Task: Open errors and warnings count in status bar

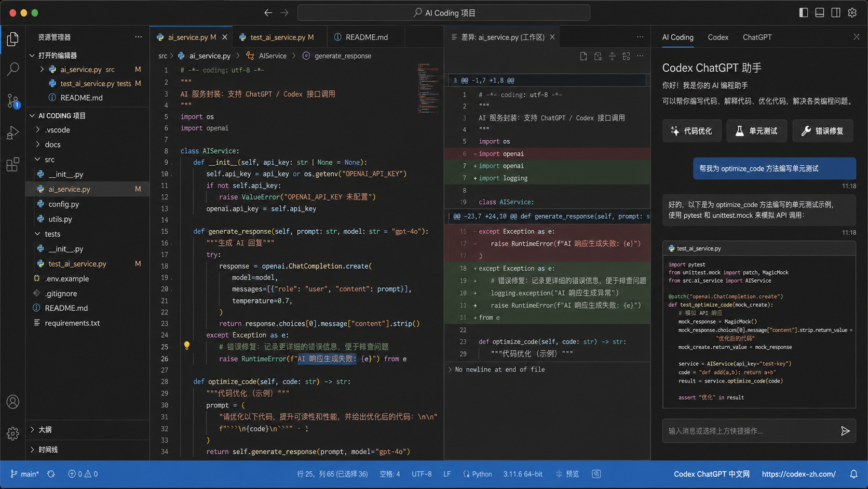Action: pos(83,474)
